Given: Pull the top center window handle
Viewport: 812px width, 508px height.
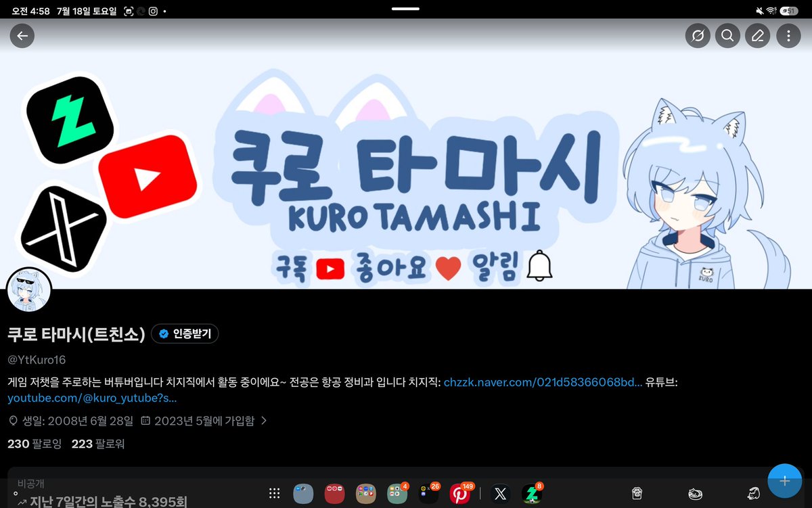Looking at the screenshot, I should 406,9.
